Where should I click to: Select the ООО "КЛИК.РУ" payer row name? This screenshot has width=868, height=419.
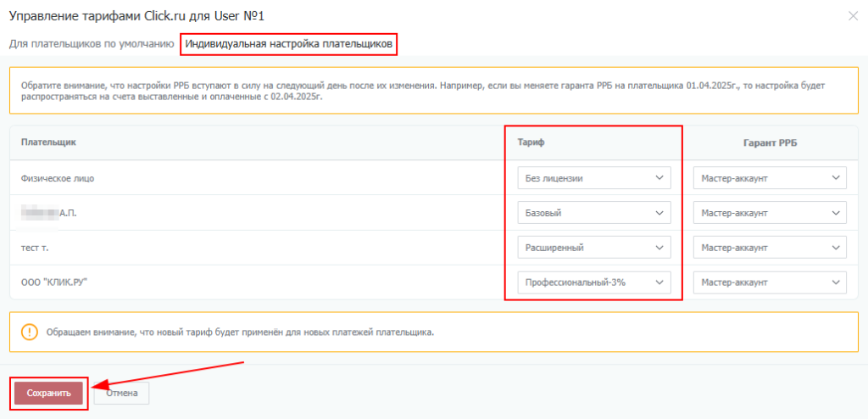(x=55, y=282)
